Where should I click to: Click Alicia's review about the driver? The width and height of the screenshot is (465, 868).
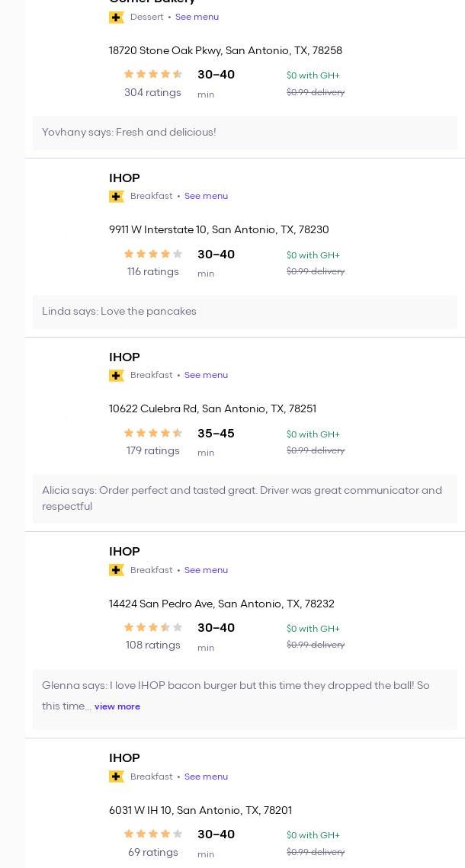[242, 498]
